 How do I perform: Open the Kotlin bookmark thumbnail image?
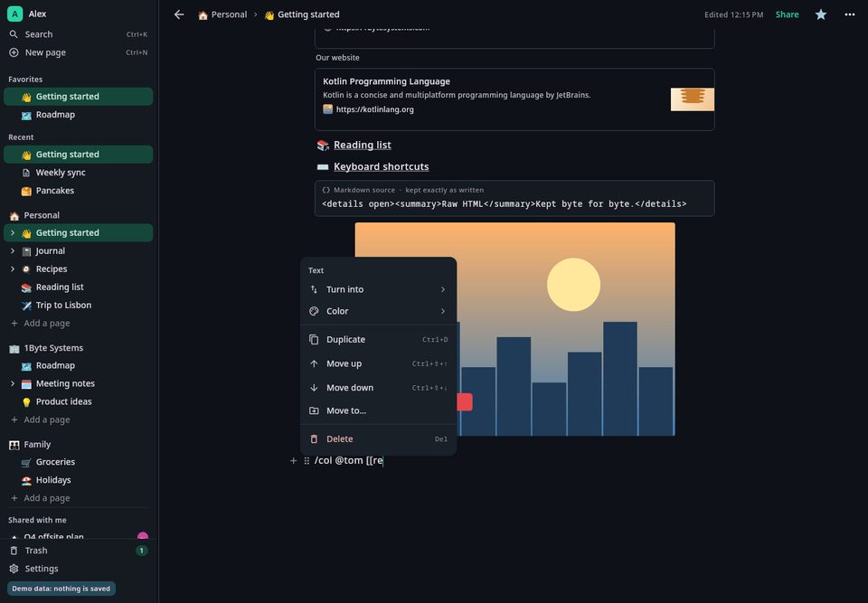click(692, 99)
